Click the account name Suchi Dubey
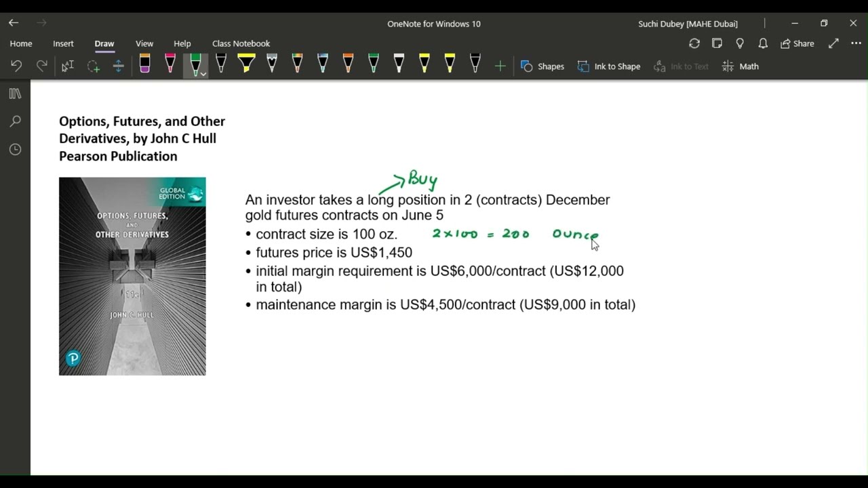Viewport: 868px width, 488px height. pos(688,24)
